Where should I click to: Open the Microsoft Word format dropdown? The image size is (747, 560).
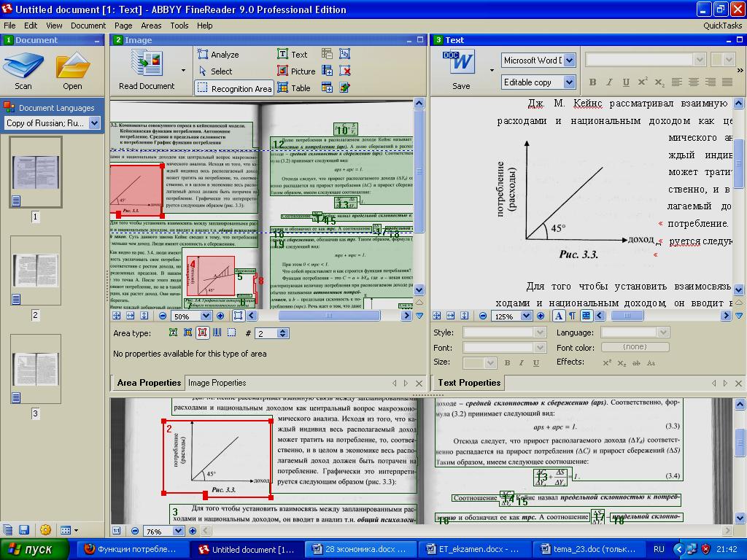(x=569, y=61)
